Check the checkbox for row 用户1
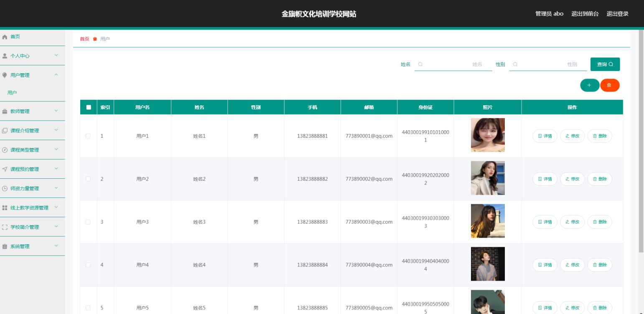The image size is (644, 314). [88, 136]
